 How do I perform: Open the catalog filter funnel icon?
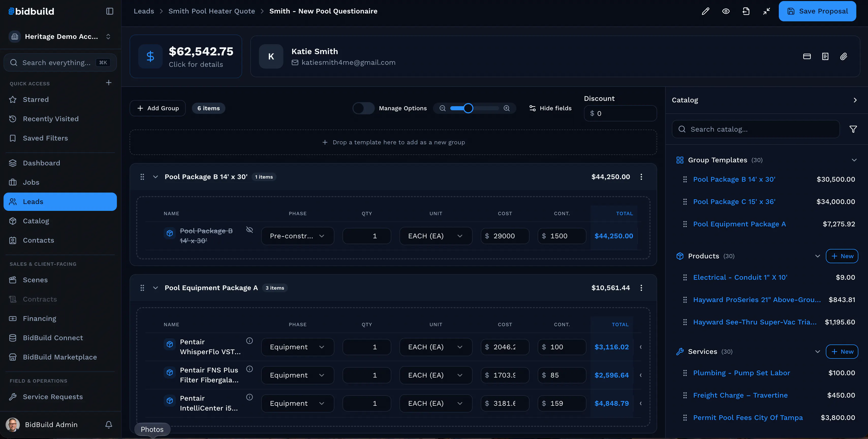click(x=853, y=129)
